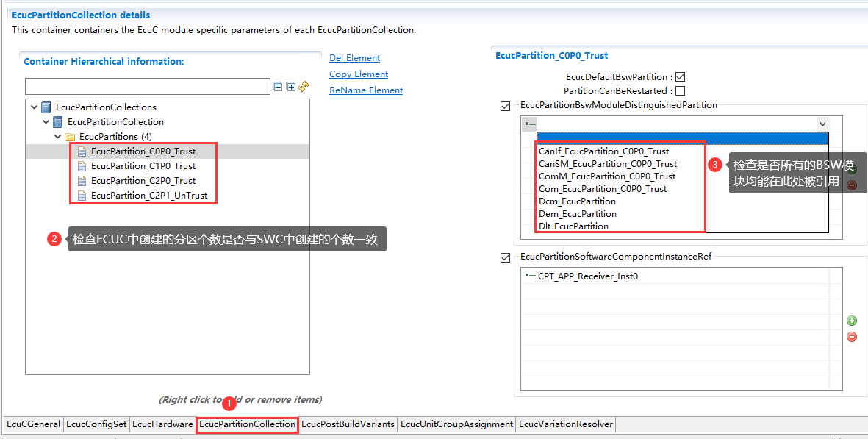Image resolution: width=868 pixels, height=439 pixels.
Task: Enable the PartitionCanBeRestarted checkbox
Action: [x=680, y=91]
